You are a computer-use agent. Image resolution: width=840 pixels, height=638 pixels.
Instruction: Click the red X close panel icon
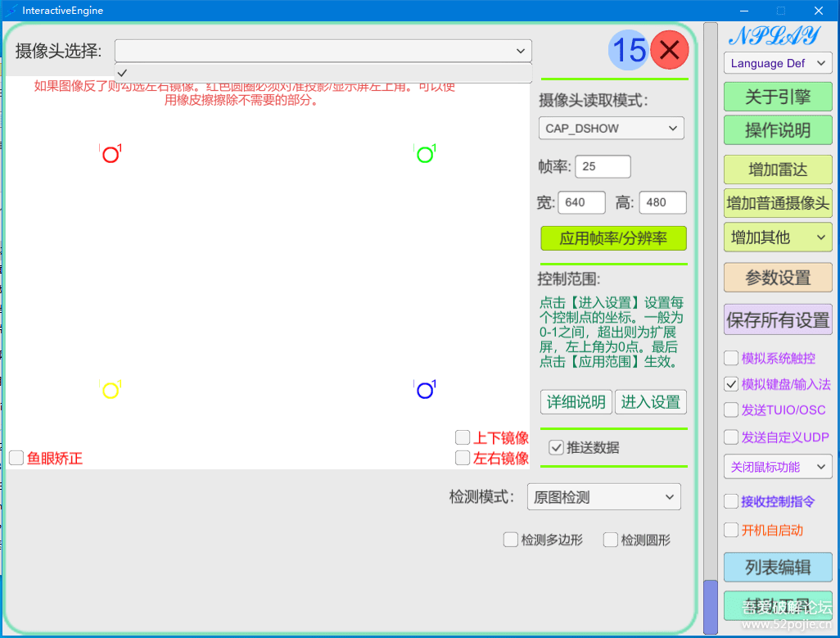(x=670, y=51)
